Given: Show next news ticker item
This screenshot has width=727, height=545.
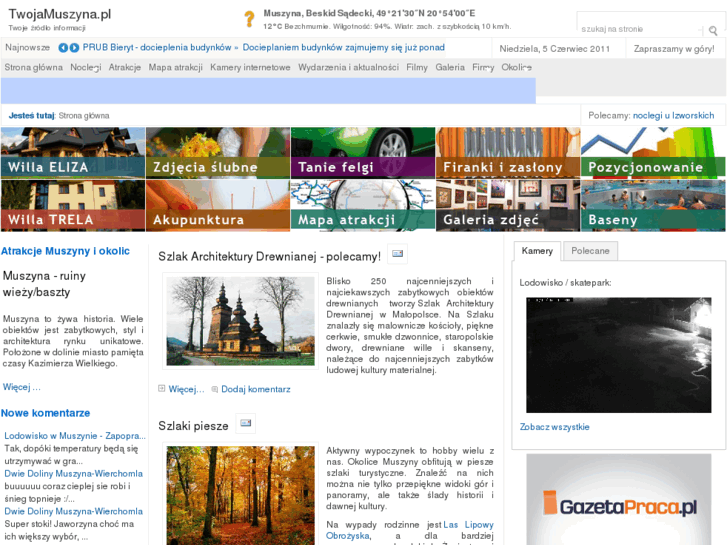Looking at the screenshot, I should tap(74, 48).
